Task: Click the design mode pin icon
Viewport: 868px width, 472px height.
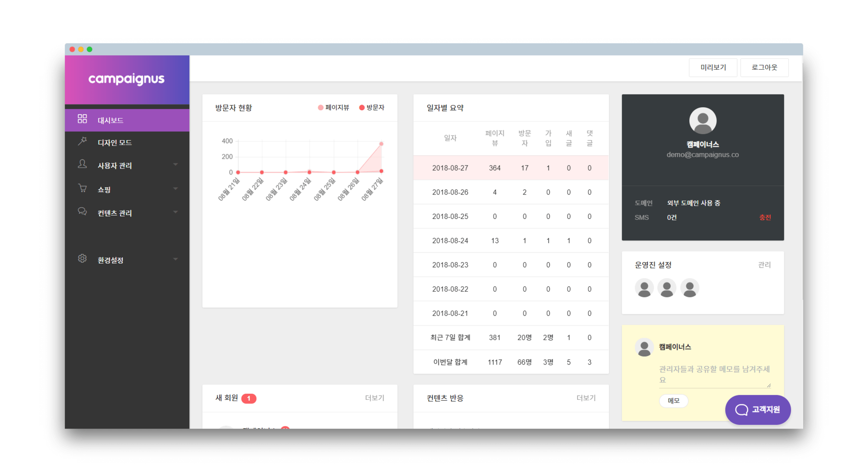Action: [82, 141]
